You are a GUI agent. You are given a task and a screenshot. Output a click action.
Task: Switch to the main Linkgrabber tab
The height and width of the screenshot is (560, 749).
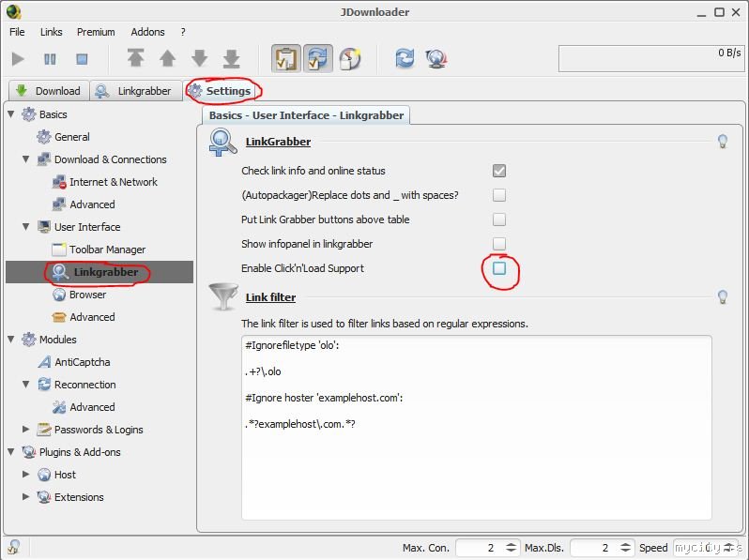coord(136,91)
